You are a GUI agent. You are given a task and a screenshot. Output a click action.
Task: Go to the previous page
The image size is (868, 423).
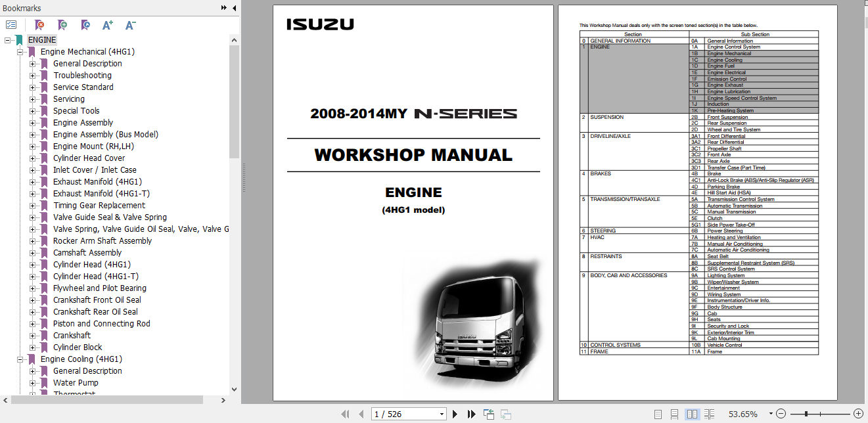(361, 414)
